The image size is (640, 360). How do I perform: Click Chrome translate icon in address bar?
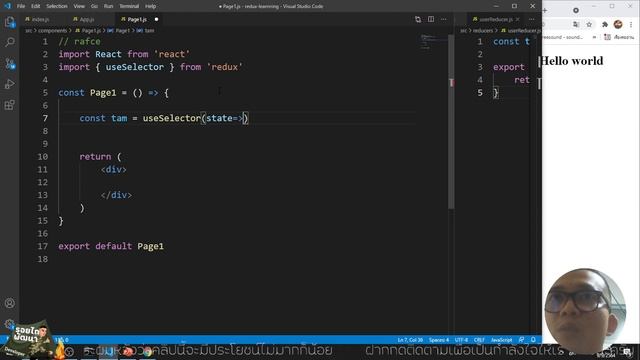(576, 24)
